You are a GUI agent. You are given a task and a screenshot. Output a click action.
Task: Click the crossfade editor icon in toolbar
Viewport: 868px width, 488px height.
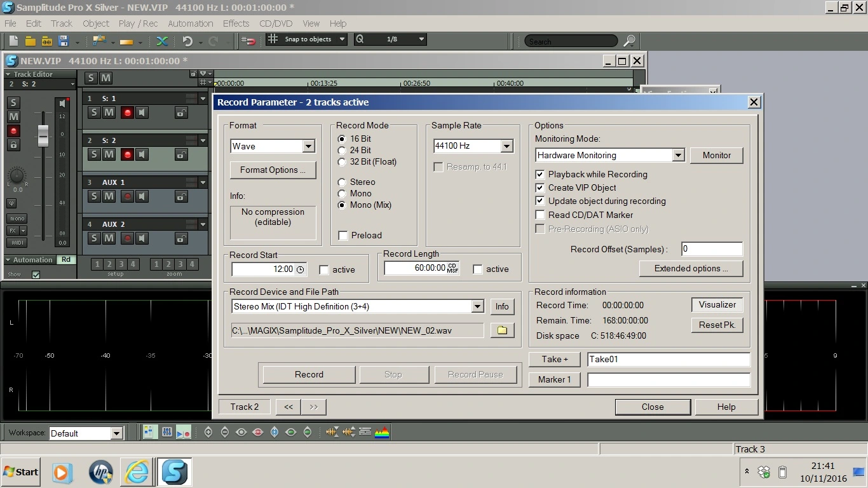162,41
